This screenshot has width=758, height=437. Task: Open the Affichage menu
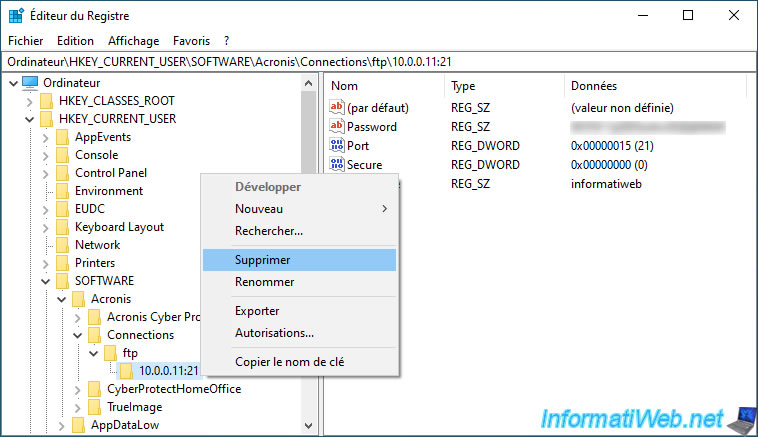[x=133, y=41]
